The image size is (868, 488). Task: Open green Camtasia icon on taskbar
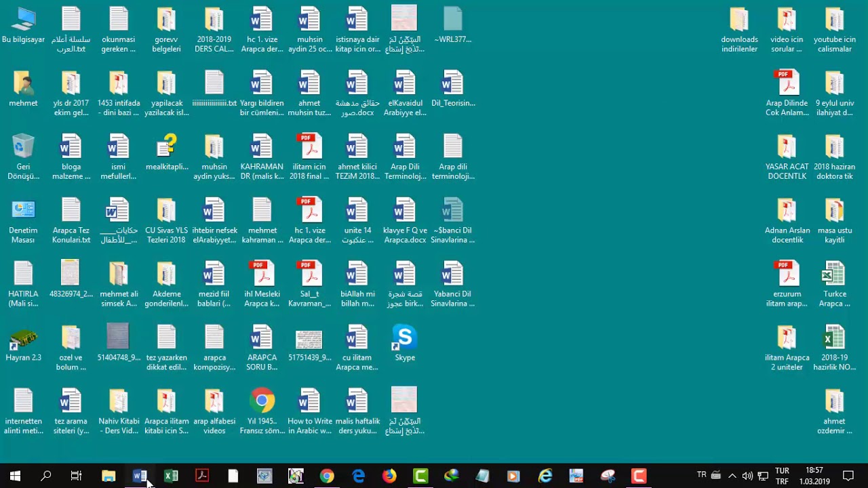(420, 476)
